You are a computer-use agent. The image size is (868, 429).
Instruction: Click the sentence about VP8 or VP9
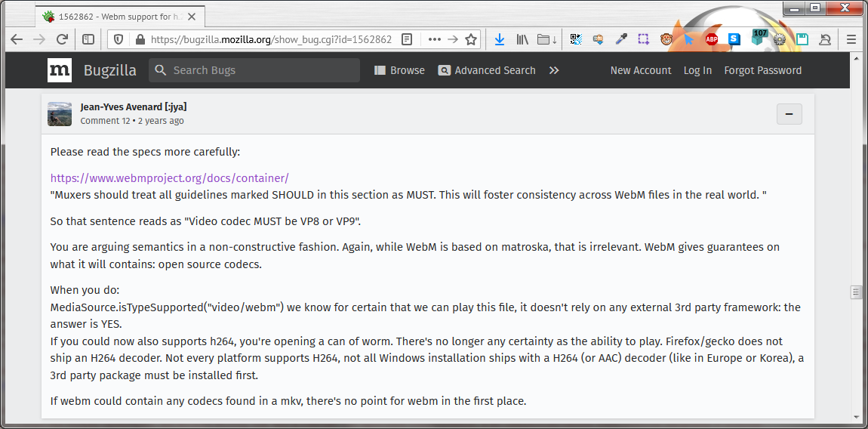(x=206, y=221)
